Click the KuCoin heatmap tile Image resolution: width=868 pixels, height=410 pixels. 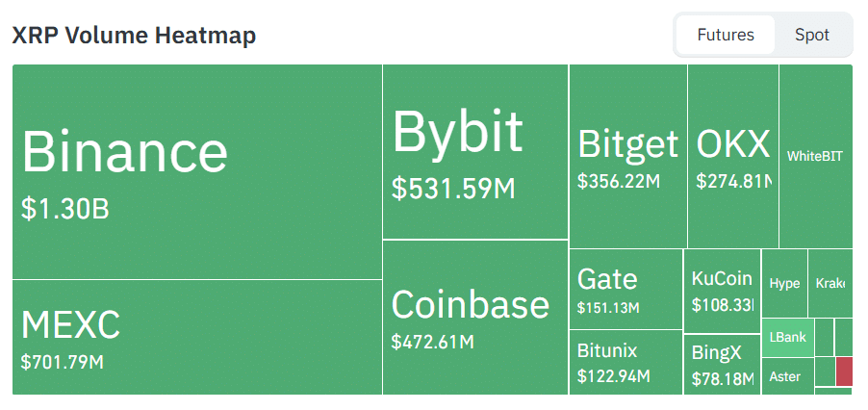pyautogui.click(x=722, y=291)
